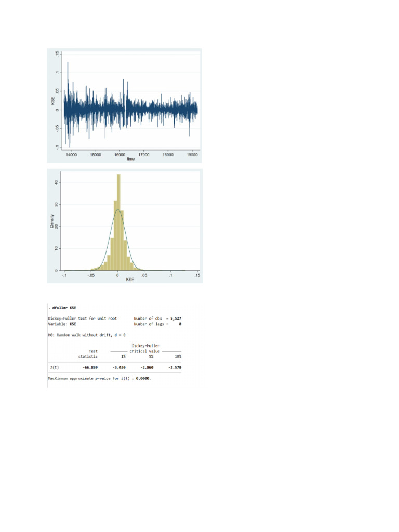
Task: Click the 30 tick on Density axis
Action: tap(56, 204)
